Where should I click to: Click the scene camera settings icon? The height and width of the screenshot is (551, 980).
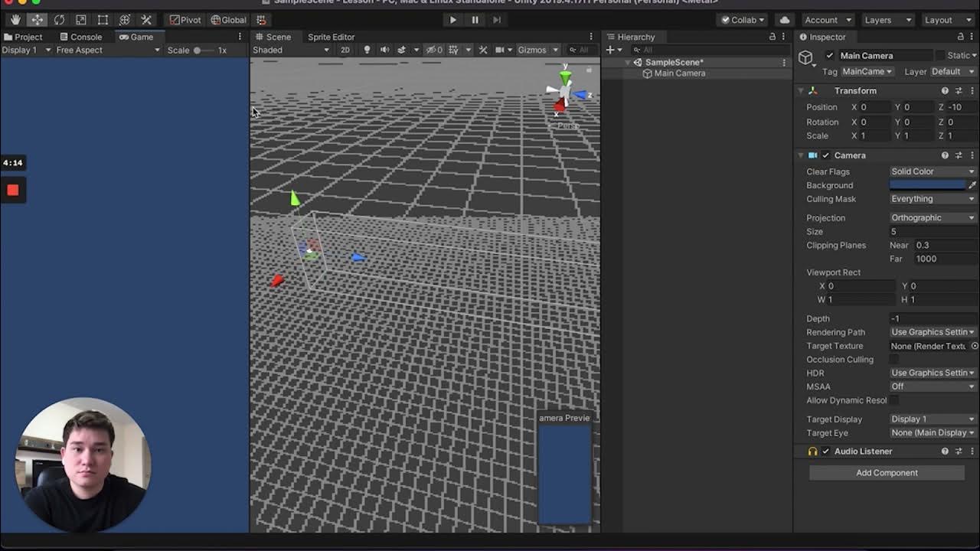pyautogui.click(x=500, y=50)
